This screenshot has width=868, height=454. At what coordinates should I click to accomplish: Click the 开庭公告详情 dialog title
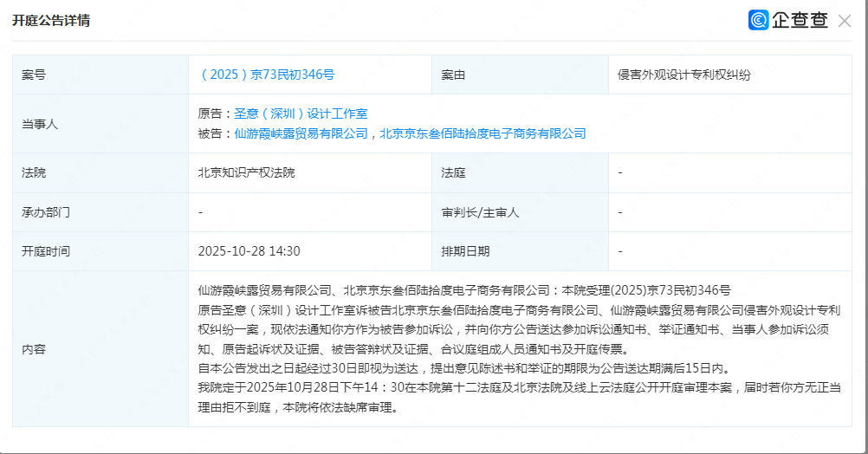pyautogui.click(x=50, y=20)
